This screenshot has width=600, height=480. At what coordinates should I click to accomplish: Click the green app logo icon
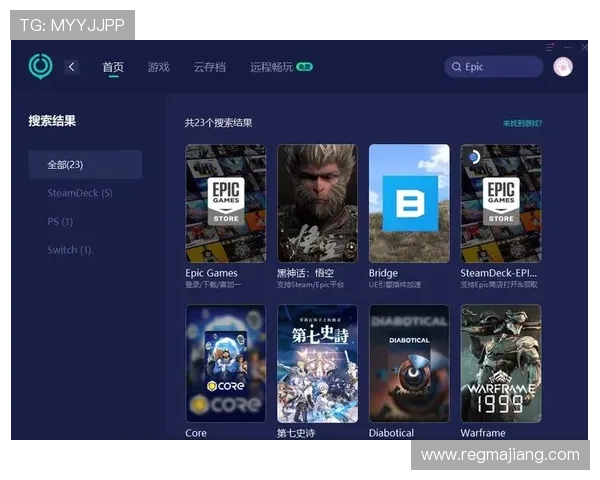click(x=40, y=67)
